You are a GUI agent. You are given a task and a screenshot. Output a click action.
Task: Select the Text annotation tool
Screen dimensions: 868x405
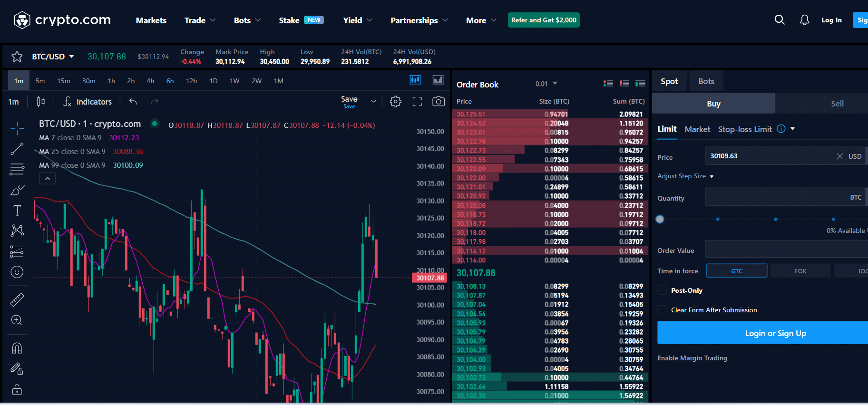point(17,211)
